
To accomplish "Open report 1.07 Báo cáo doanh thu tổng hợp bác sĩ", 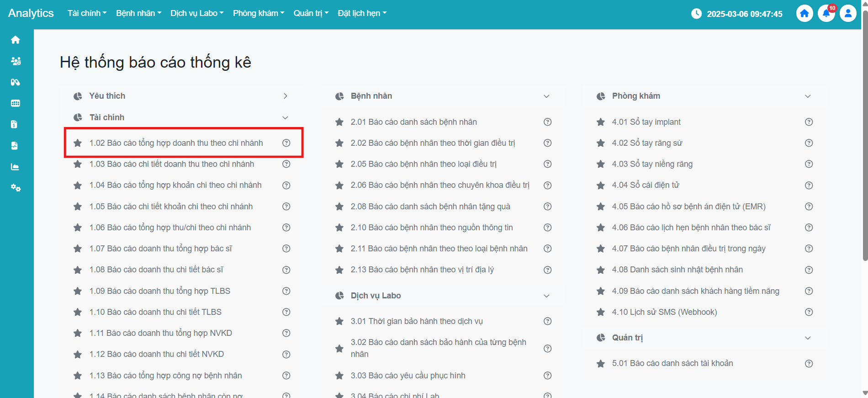I will tap(161, 249).
